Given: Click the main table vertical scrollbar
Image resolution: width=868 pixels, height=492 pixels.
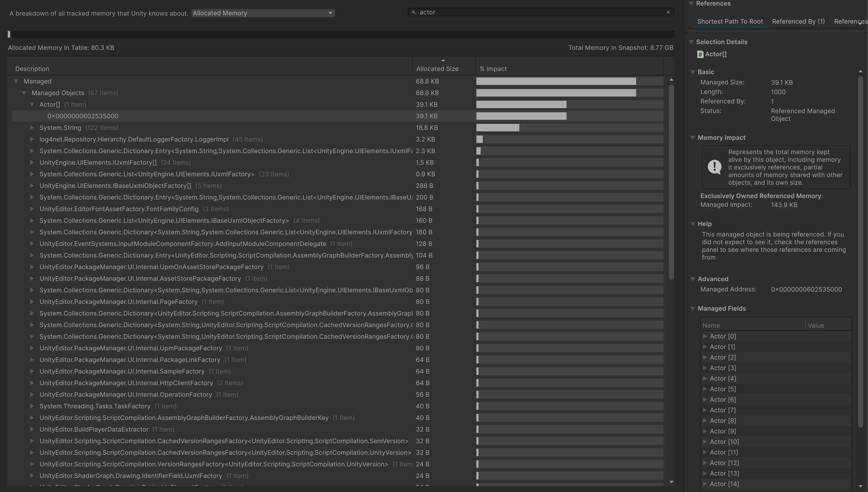Looking at the screenshot, I should coord(671,182).
